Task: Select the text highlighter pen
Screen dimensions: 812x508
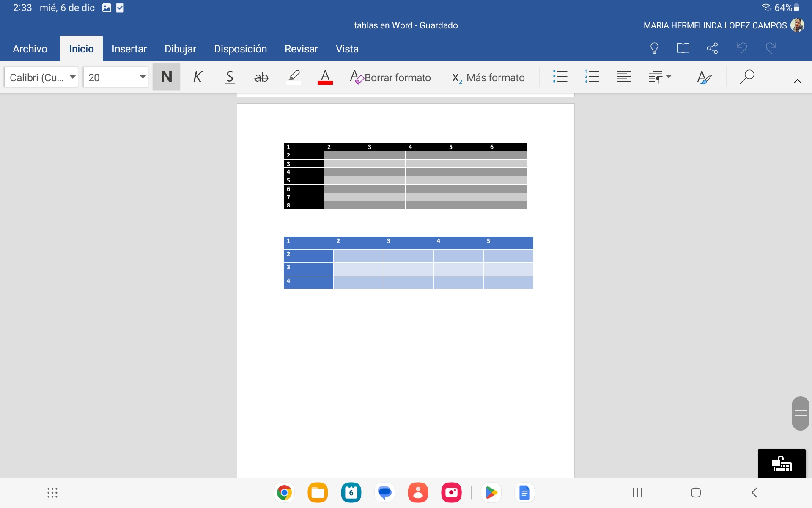Action: [x=294, y=77]
